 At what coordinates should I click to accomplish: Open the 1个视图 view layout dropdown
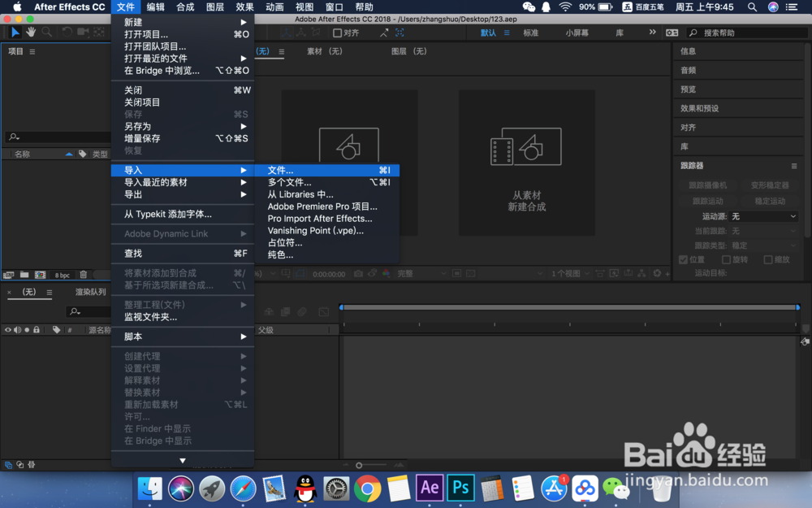pyautogui.click(x=570, y=273)
